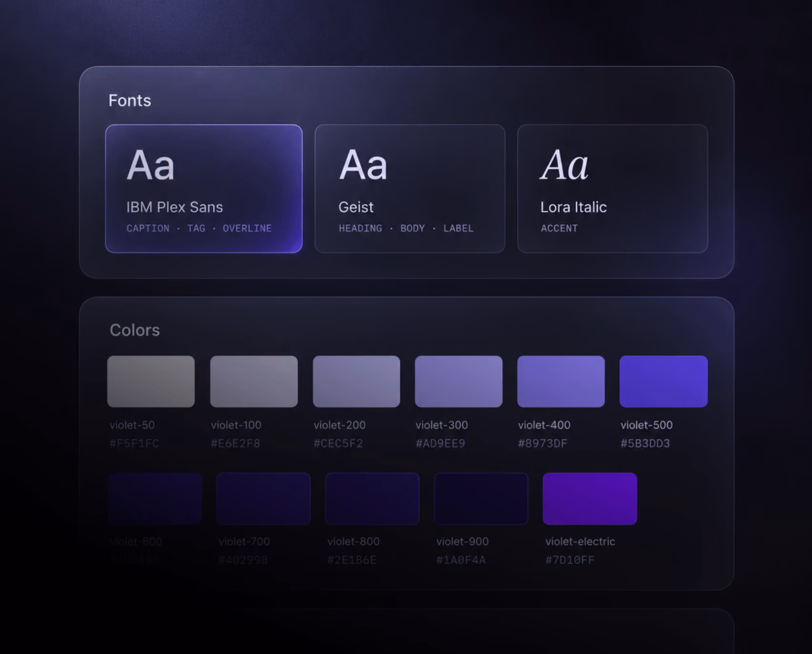Click the violet-50 color swatch
The image size is (812, 654).
pos(151,381)
